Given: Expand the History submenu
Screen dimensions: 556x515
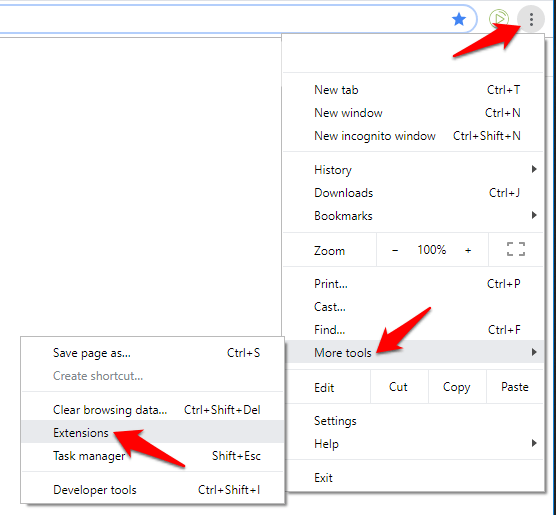Looking at the screenshot, I should pos(413,170).
